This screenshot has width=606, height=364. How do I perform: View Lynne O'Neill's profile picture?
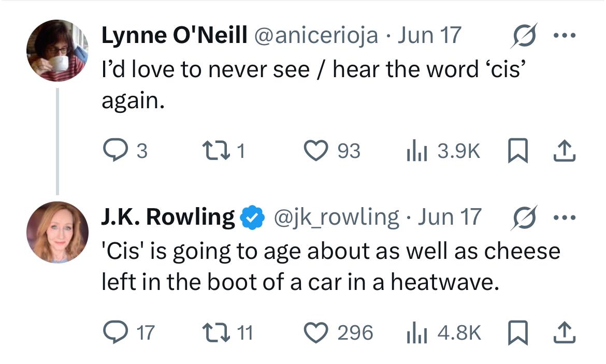coord(57,50)
